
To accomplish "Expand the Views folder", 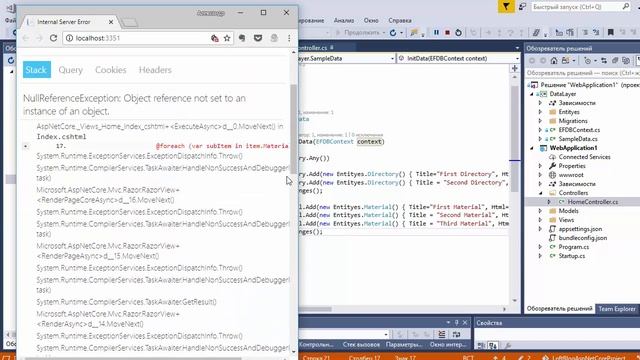I will point(540,220).
